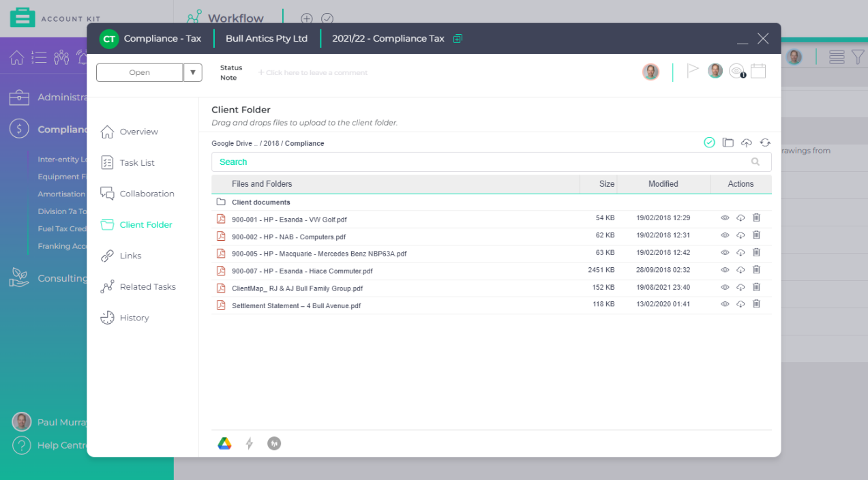Click the home icon in background sidebar
This screenshot has width=868, height=480.
(17, 57)
